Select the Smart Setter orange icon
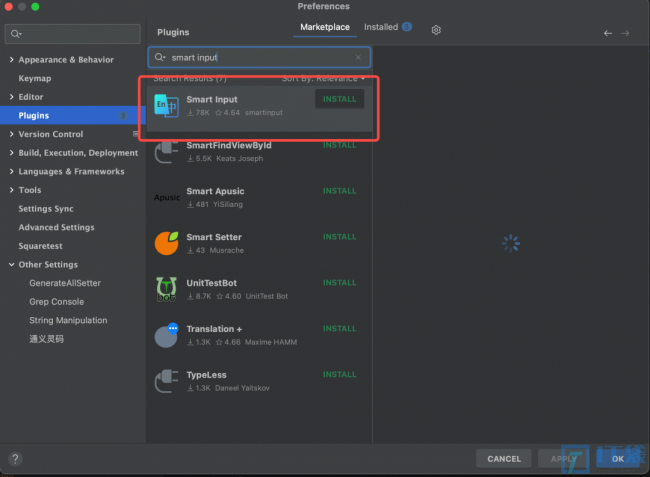Image resolution: width=650 pixels, height=477 pixels. (x=166, y=243)
